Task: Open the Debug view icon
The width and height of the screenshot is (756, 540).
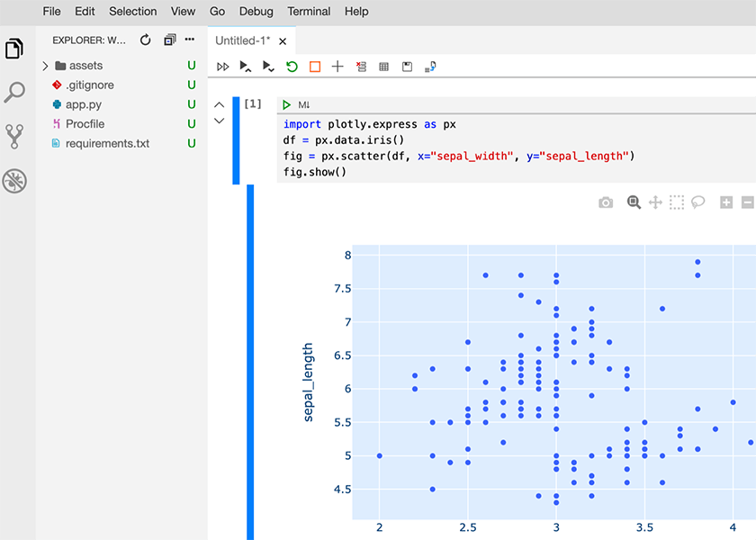Action: [14, 181]
